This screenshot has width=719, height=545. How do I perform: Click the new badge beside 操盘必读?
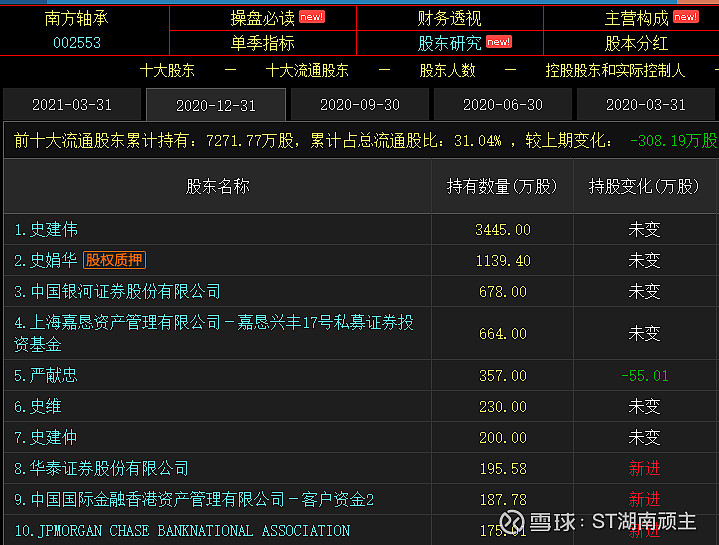[312, 17]
